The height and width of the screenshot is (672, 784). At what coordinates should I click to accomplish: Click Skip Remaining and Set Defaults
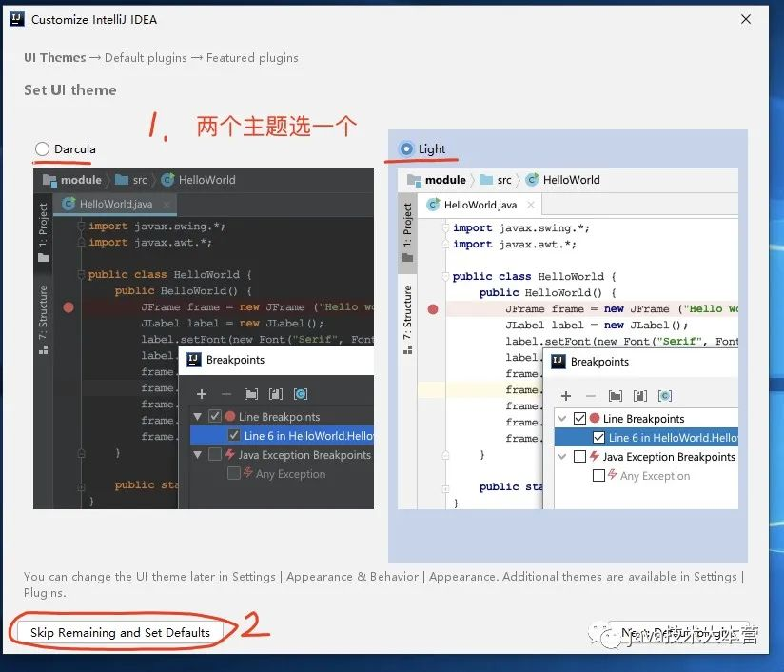pyautogui.click(x=120, y=632)
